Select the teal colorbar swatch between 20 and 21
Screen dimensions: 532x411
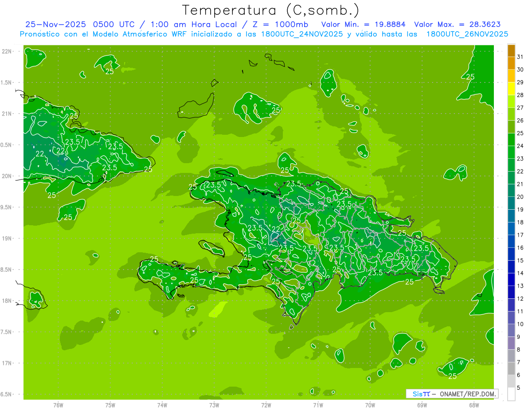511,191
